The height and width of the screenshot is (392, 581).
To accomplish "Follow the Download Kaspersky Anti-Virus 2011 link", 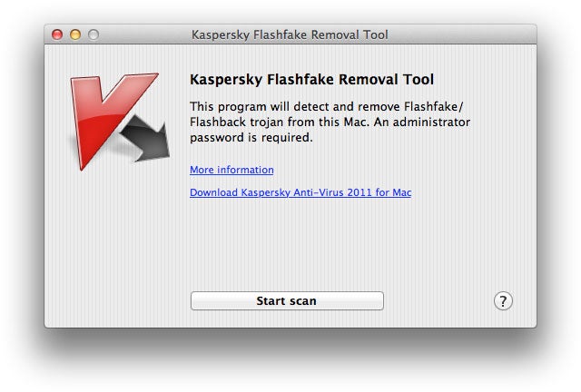I will click(300, 192).
